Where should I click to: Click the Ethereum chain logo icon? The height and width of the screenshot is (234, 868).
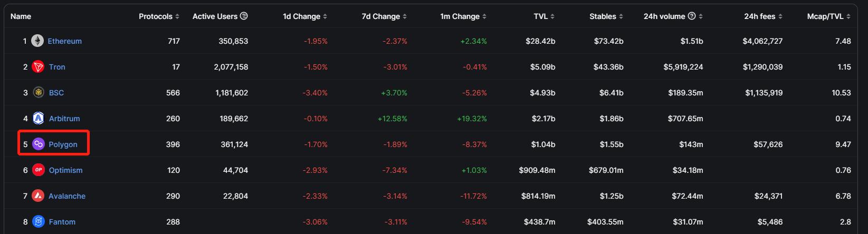(x=37, y=41)
